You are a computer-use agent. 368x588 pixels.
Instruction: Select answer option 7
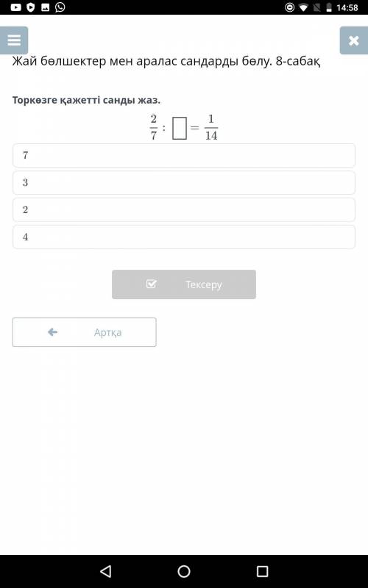[x=184, y=155]
